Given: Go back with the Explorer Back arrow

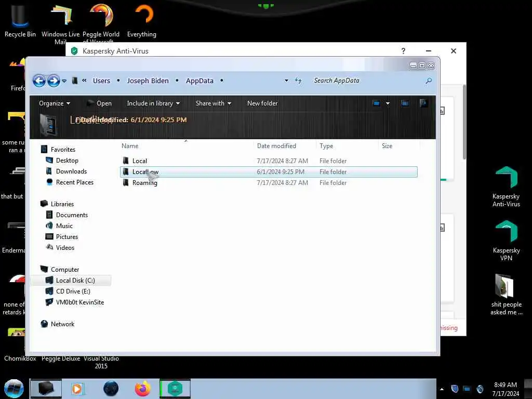Looking at the screenshot, I should (x=39, y=81).
